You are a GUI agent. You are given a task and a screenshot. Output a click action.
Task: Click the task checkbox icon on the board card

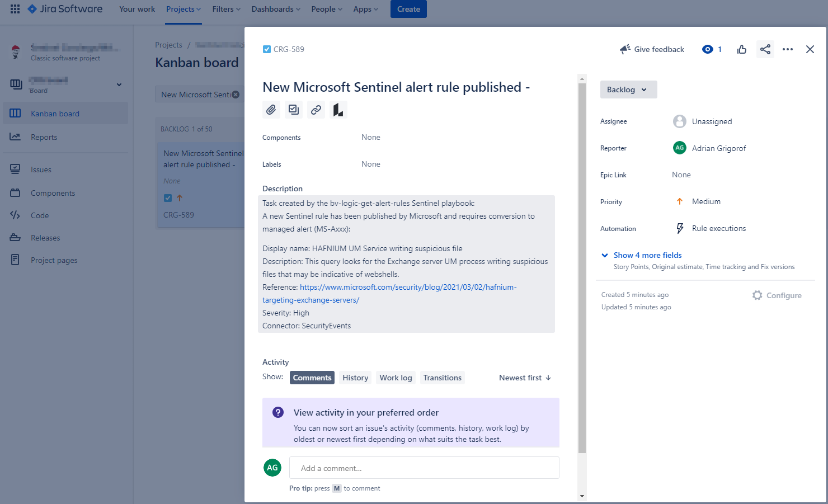point(168,198)
